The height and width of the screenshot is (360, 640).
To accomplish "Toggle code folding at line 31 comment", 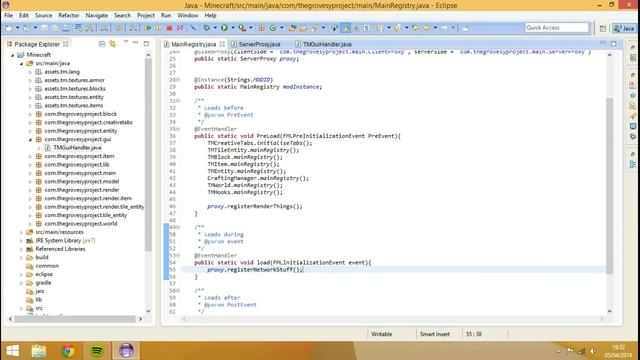I will click(178, 101).
